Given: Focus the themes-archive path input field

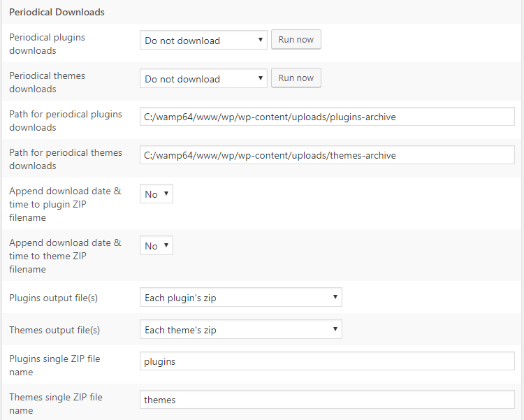Looking at the screenshot, I should [327, 155].
